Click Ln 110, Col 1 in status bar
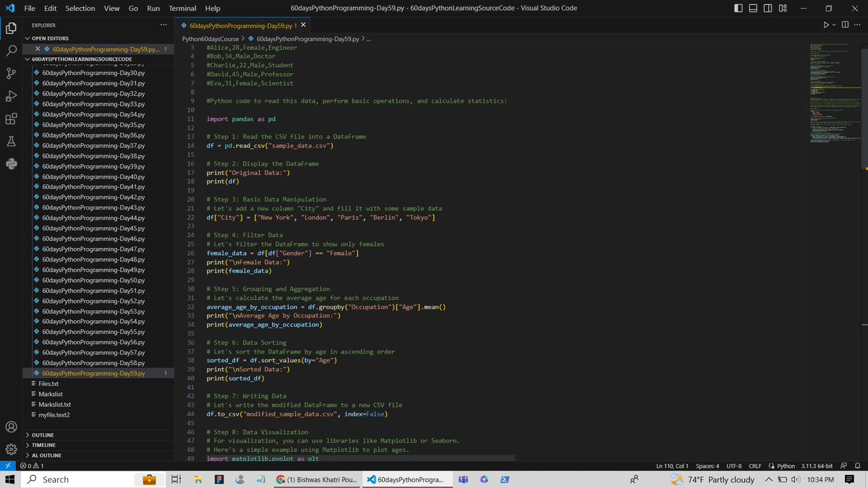This screenshot has width=868, height=488. pyautogui.click(x=672, y=466)
